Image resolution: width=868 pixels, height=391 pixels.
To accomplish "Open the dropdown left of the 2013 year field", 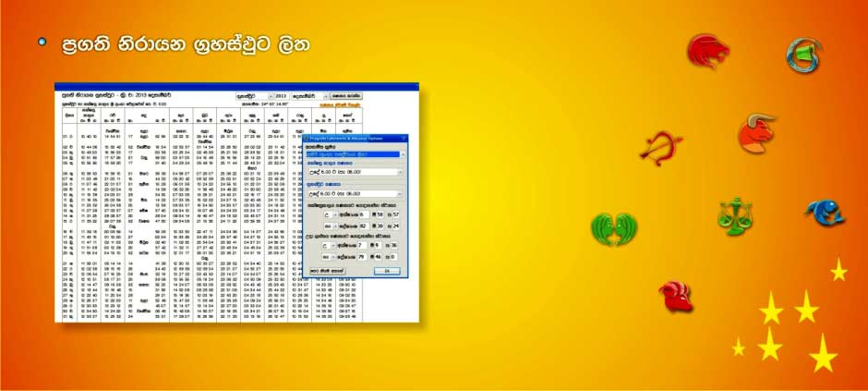I will tap(271, 96).
